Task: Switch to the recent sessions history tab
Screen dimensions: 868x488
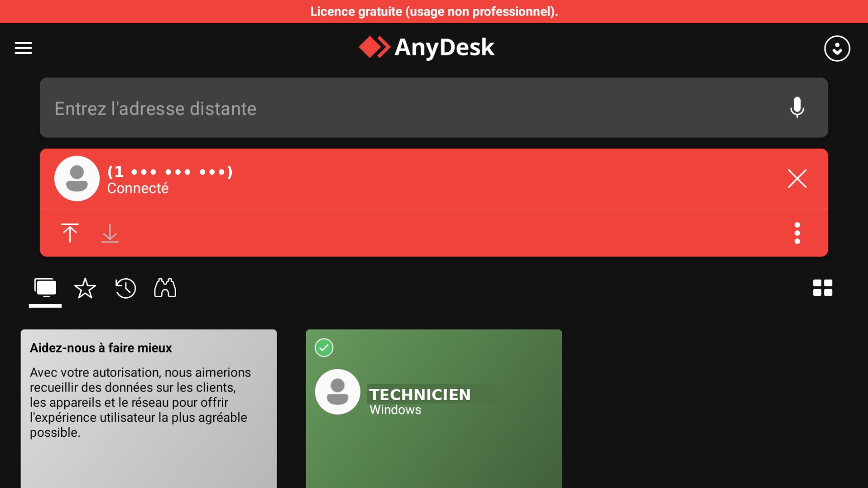Action: [125, 288]
